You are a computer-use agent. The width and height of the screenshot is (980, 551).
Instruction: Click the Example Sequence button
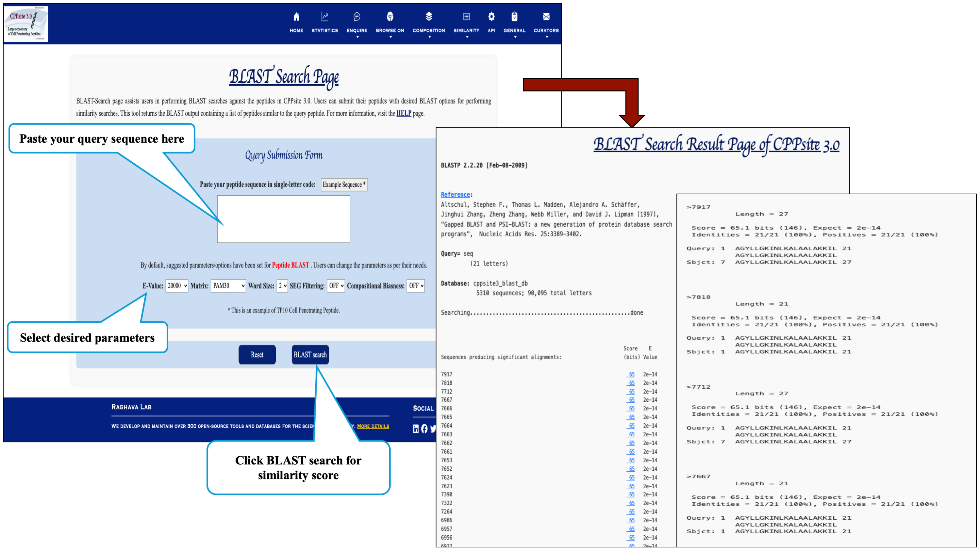(x=343, y=185)
